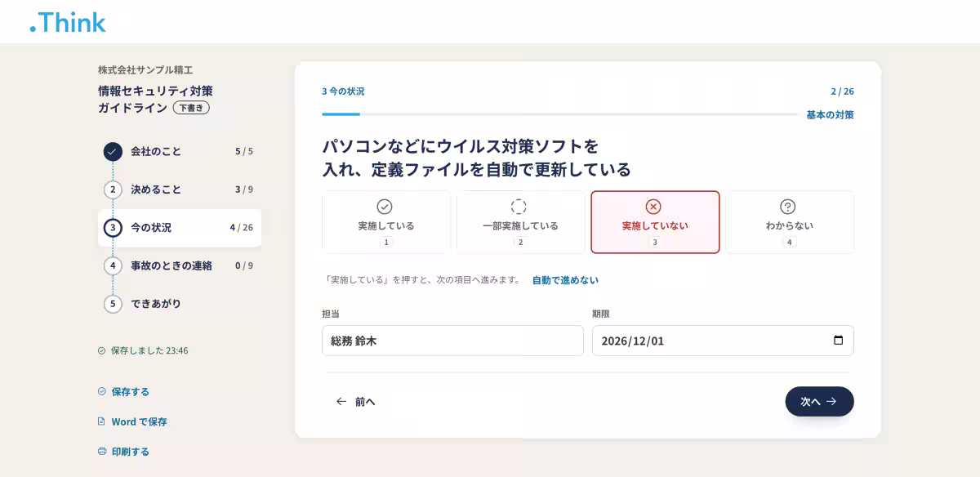Screen dimensions: 980x477
Task: Select the '一部実施している' answer option
Action: coord(520,222)
